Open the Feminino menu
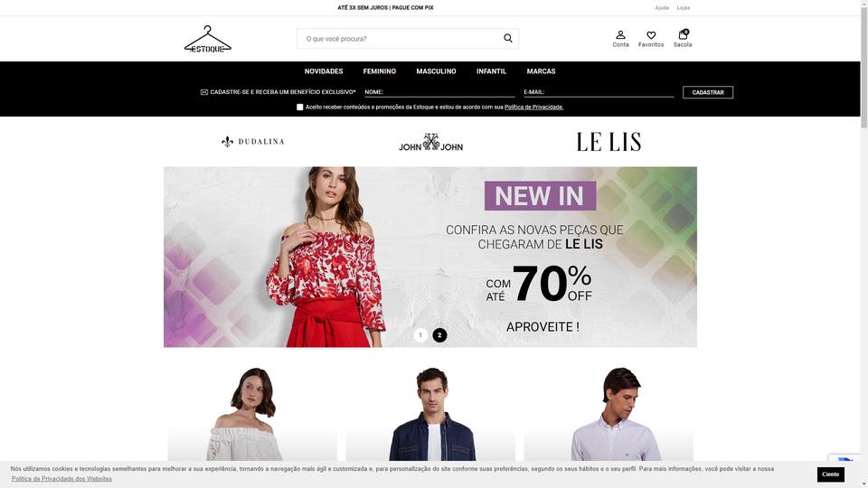868x488 pixels. click(x=379, y=71)
